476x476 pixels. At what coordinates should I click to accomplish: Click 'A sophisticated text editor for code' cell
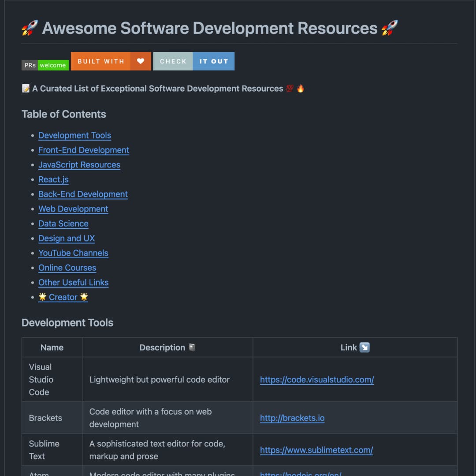pos(167,450)
